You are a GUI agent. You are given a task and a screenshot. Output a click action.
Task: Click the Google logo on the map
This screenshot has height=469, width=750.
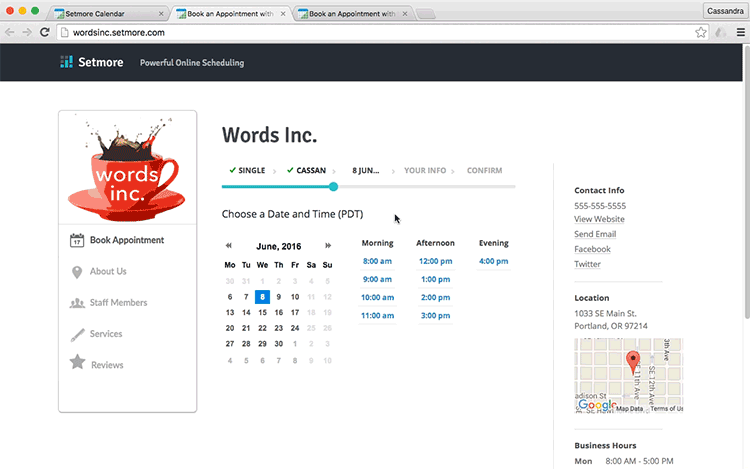pos(596,405)
